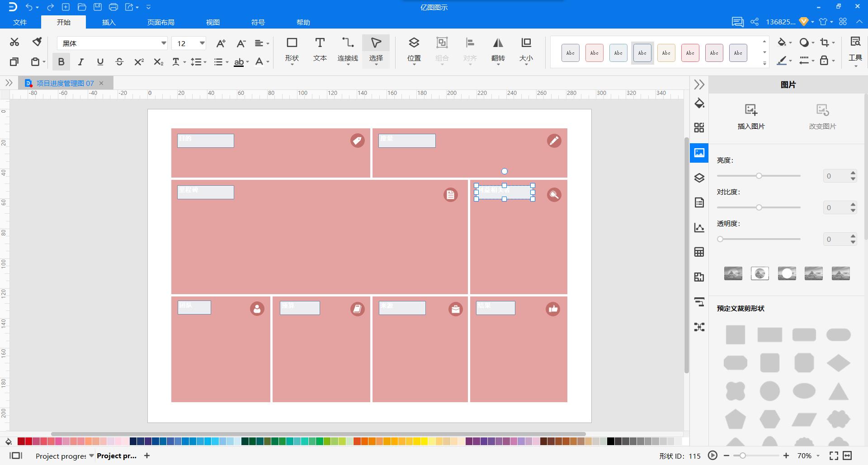Click the Flip tool icon
868x465 pixels.
point(498,49)
